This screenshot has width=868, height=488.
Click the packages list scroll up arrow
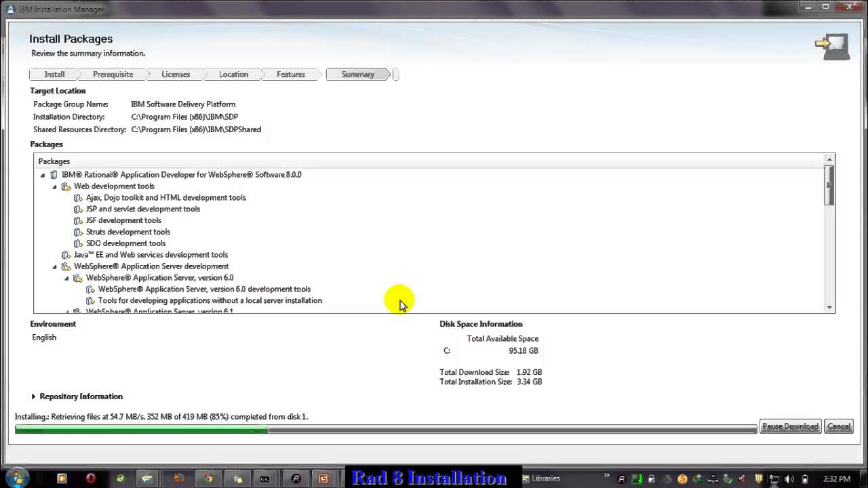[829, 160]
